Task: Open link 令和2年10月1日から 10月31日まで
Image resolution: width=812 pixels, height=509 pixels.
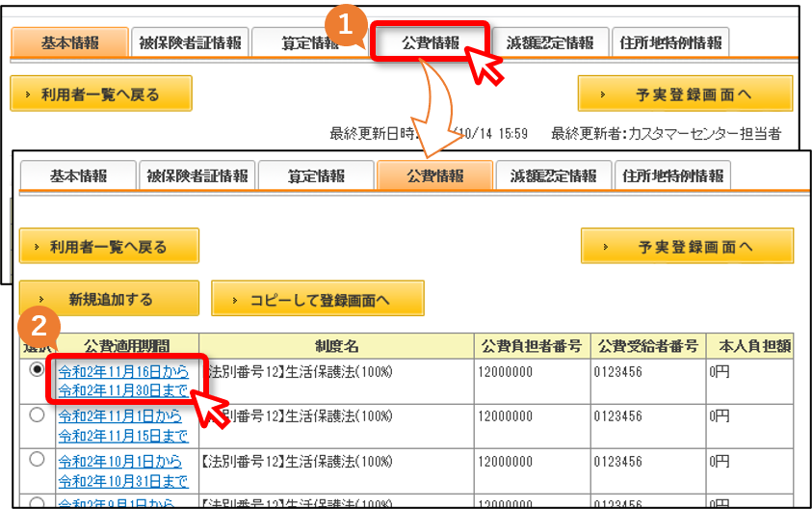Action: 123,470
